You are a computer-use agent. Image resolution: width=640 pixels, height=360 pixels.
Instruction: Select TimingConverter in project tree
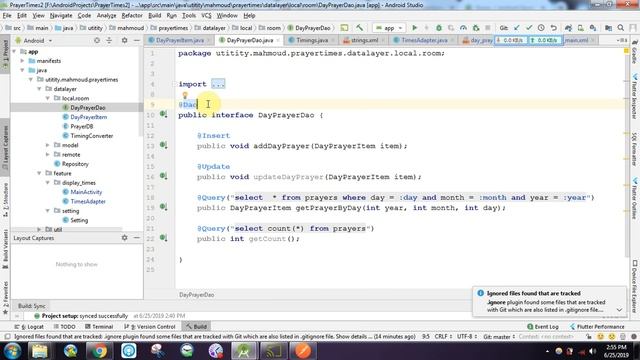91,136
